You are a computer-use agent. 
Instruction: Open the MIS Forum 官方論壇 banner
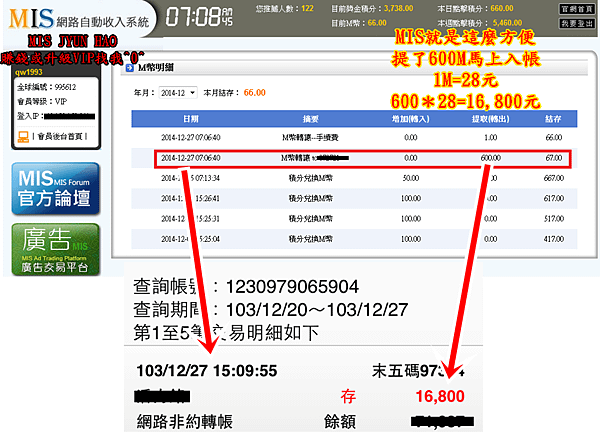tap(55, 189)
